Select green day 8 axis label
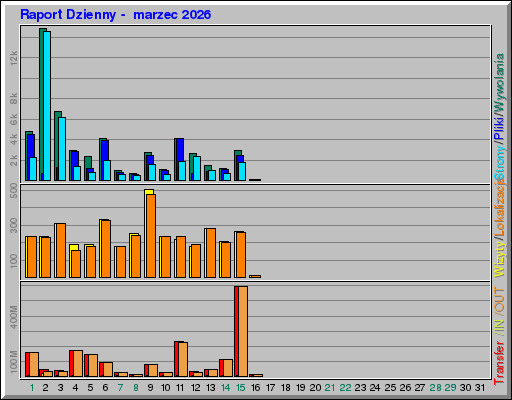This screenshot has height=400, width=512. [135, 388]
